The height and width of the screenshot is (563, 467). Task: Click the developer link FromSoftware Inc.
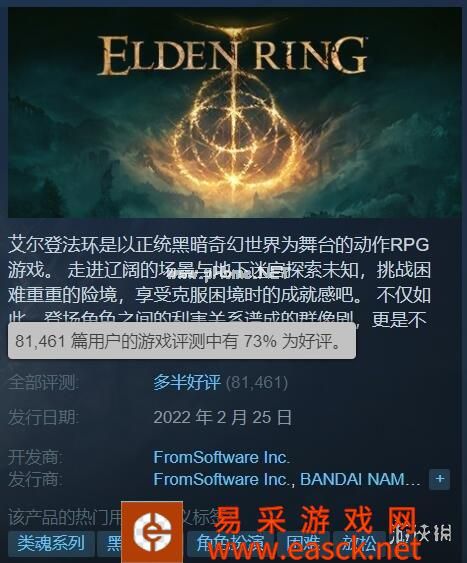tap(221, 457)
